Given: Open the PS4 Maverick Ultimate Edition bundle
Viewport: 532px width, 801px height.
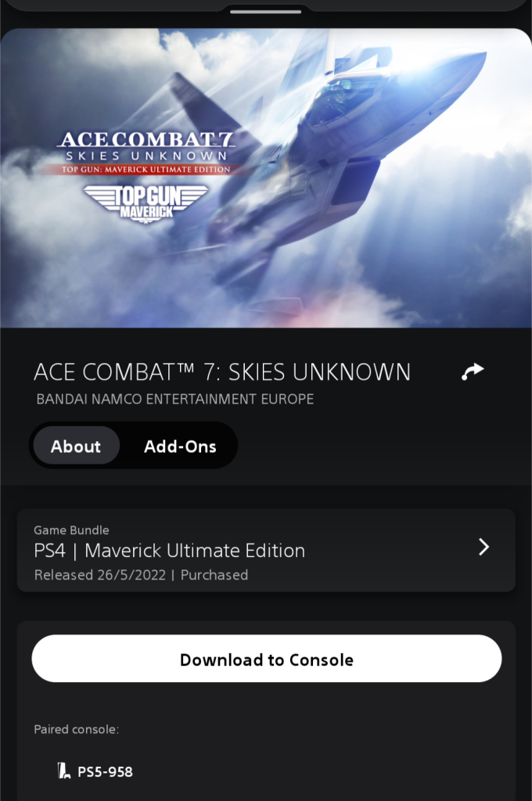Looking at the screenshot, I should click(x=266, y=551).
